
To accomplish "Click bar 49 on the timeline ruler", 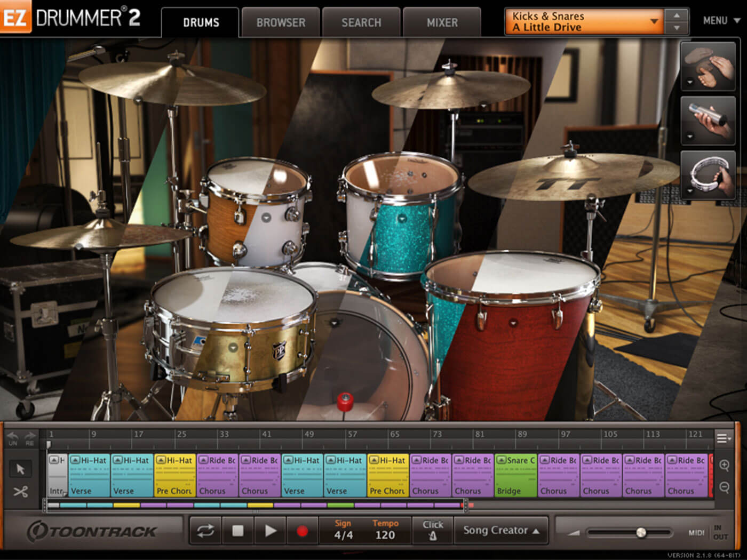I will tap(309, 434).
